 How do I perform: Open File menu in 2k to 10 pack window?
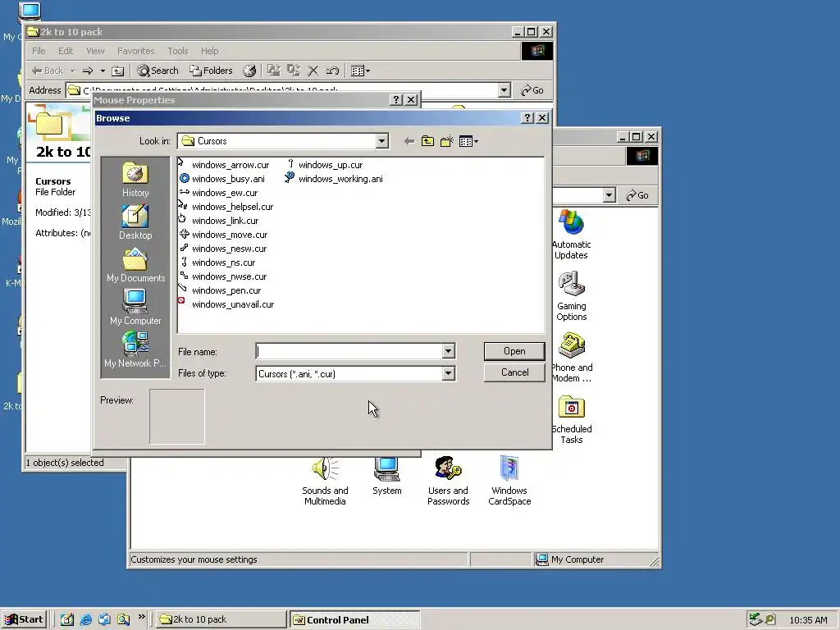[x=39, y=51]
